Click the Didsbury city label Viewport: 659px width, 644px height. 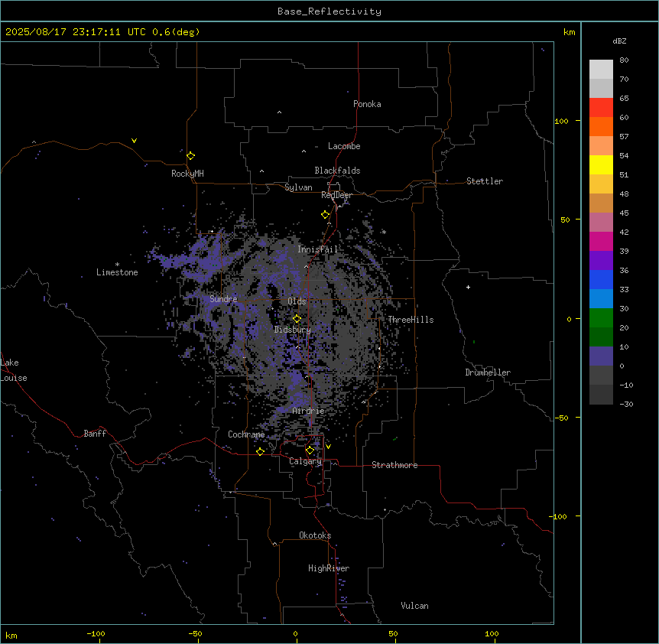[x=293, y=330]
